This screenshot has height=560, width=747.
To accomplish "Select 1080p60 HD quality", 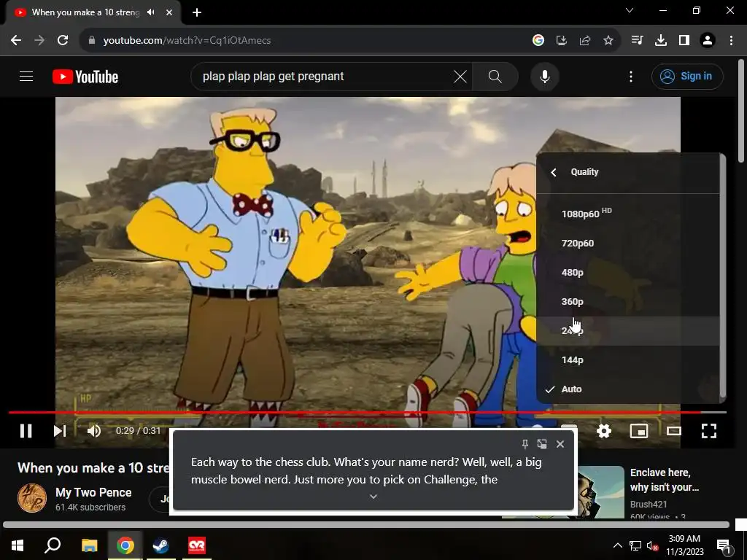I will [x=628, y=214].
